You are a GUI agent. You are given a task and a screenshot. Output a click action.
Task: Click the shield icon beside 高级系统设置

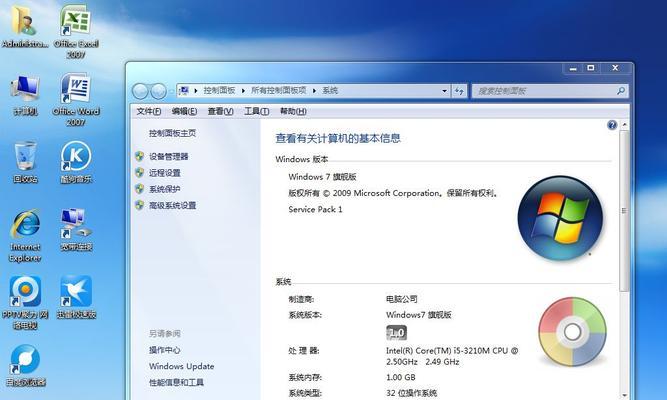click(140, 205)
